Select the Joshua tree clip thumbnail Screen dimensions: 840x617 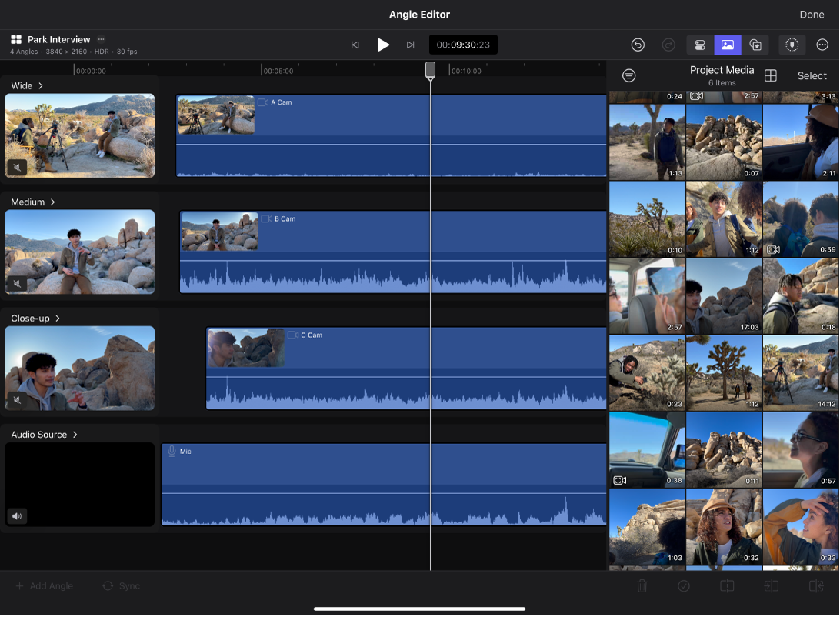(723, 373)
